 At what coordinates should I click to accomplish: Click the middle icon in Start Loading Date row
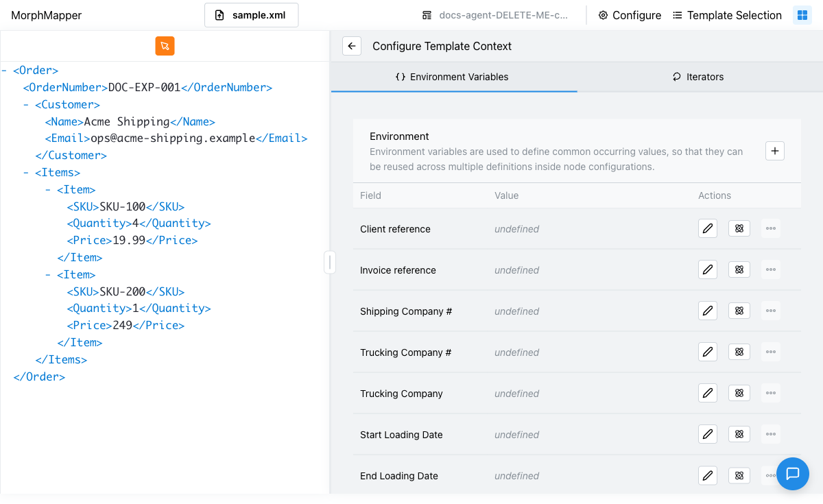click(x=739, y=434)
